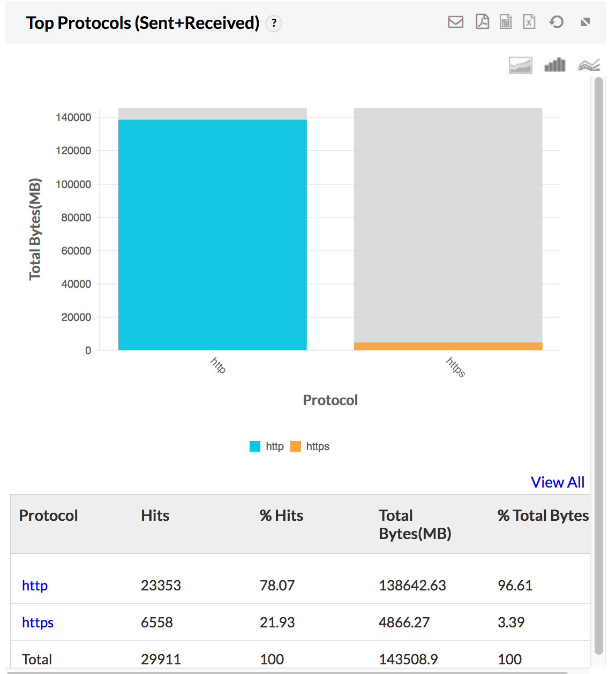This screenshot has height=674, width=616.
Task: Click the Hits column header
Action: point(155,515)
